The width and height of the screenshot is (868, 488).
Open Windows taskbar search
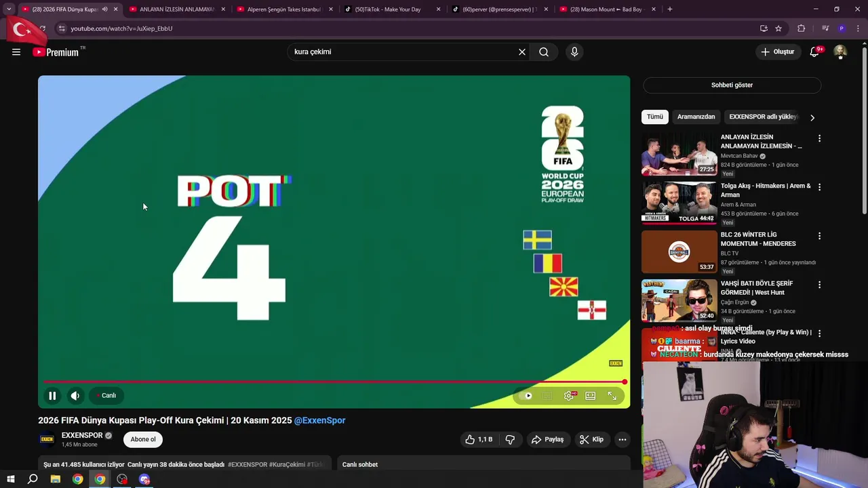(x=33, y=479)
